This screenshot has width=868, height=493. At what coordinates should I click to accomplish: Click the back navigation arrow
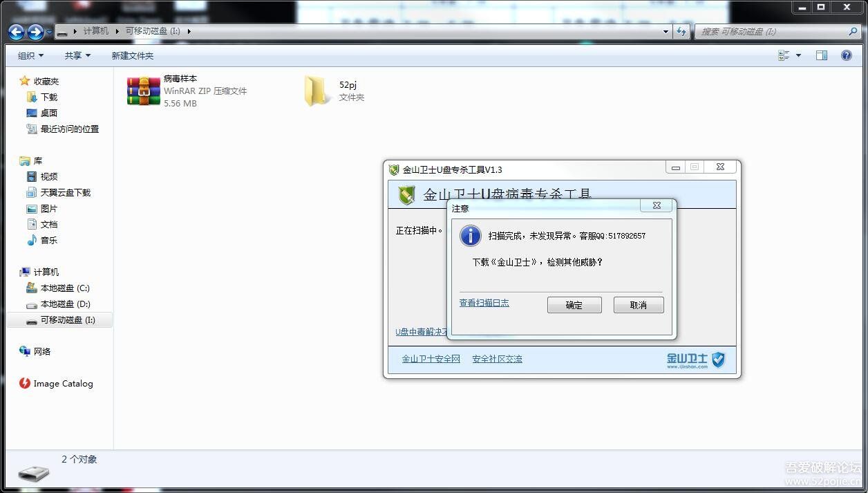pyautogui.click(x=15, y=32)
